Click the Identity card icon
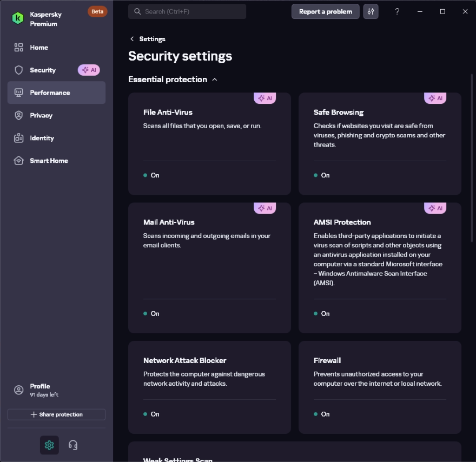The width and height of the screenshot is (476, 462). click(18, 138)
